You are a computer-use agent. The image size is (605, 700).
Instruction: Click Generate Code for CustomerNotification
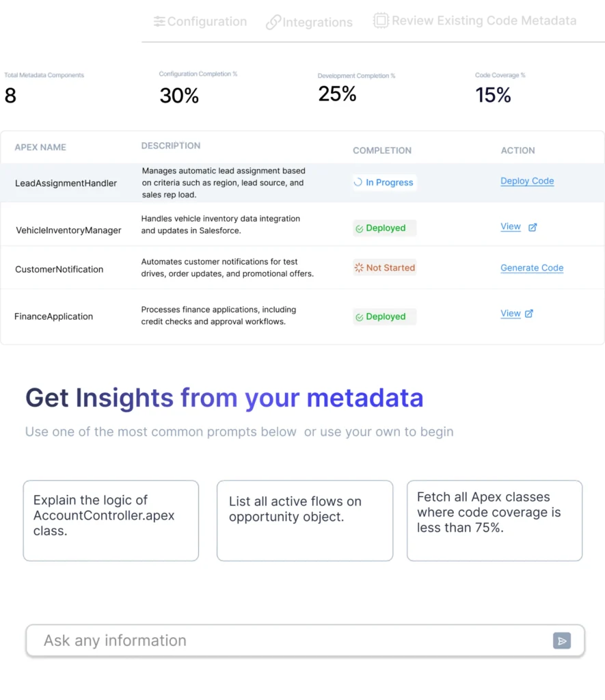tap(532, 268)
